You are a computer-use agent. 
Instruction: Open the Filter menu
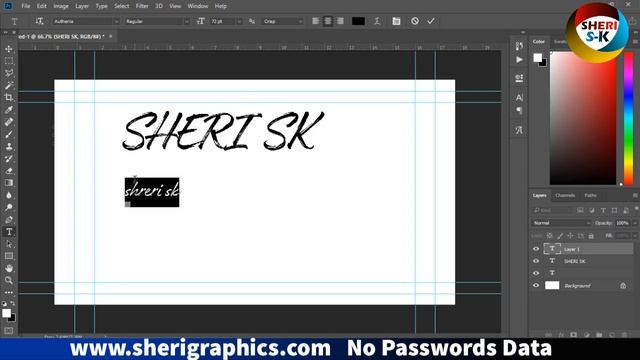point(142,6)
